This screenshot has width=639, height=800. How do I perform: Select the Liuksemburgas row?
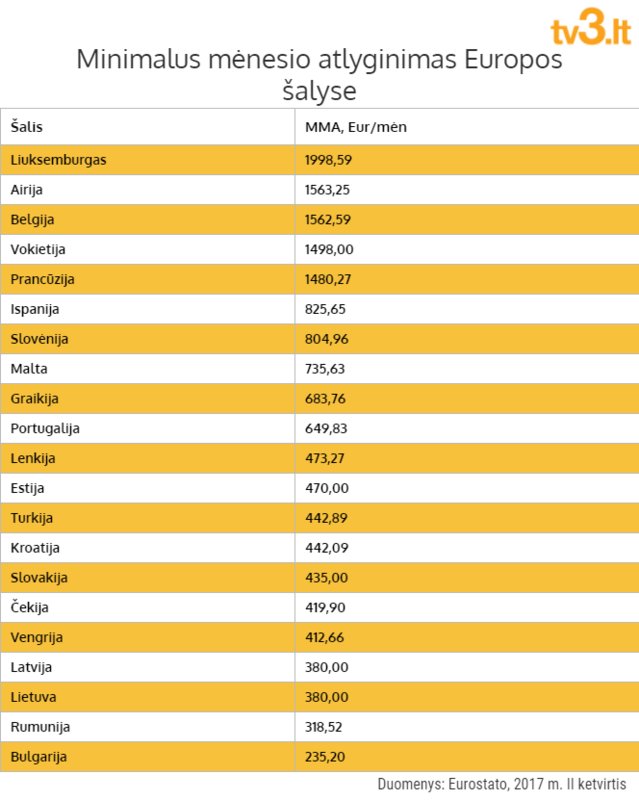point(320,160)
